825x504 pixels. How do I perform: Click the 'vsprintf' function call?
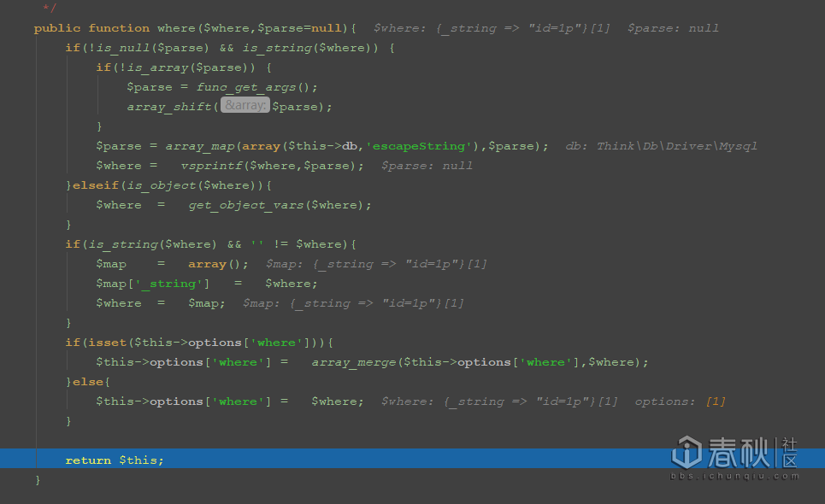click(x=211, y=166)
